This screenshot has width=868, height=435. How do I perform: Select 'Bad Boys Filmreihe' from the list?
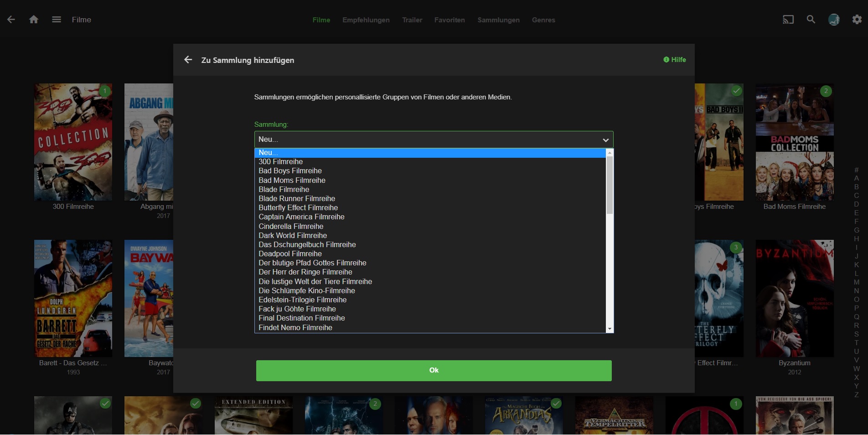click(x=430, y=171)
